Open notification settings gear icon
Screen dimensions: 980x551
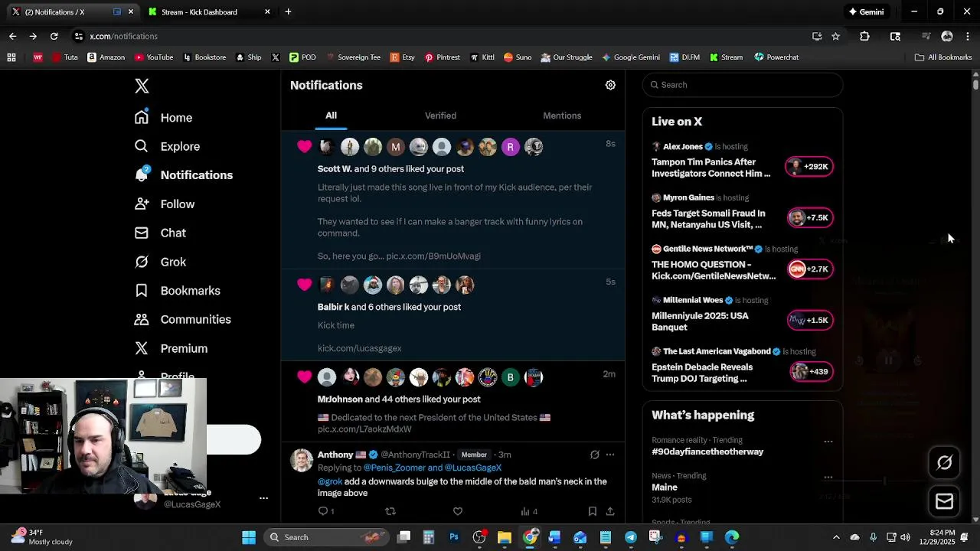(610, 85)
